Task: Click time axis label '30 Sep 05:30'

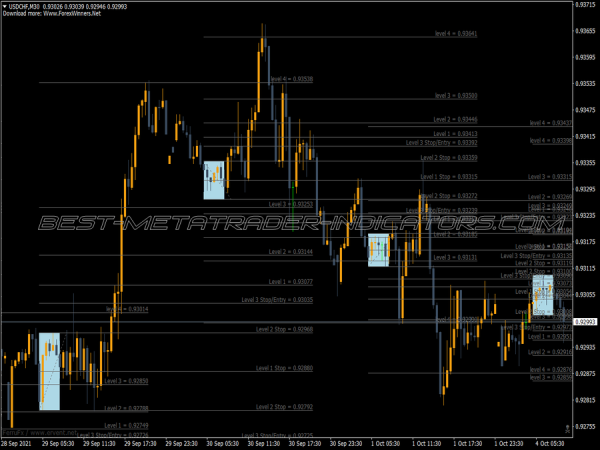Action: 222,444
